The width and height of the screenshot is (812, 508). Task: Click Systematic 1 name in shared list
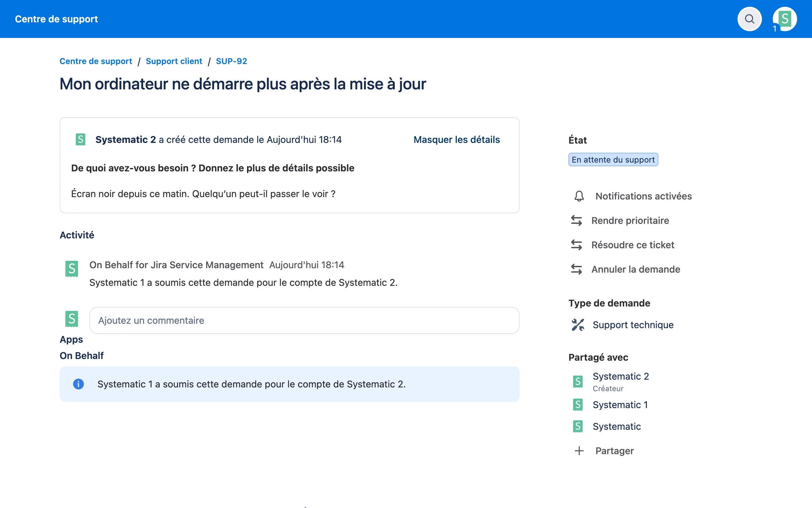[620, 405]
